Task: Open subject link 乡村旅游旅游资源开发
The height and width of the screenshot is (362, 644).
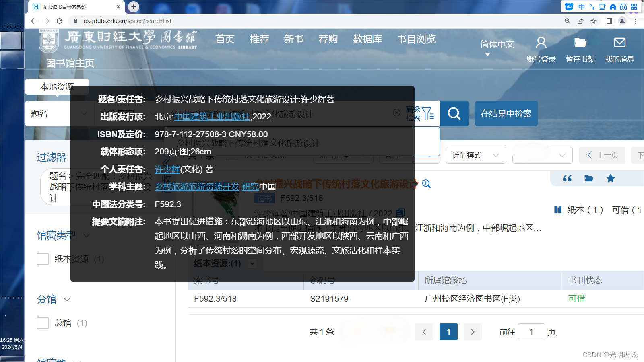Action: (x=197, y=187)
